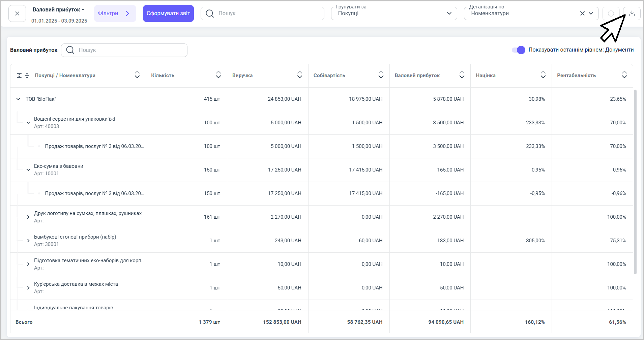Sort by Виручка column
Viewport: 644px width, 340px height.
pyautogui.click(x=299, y=75)
